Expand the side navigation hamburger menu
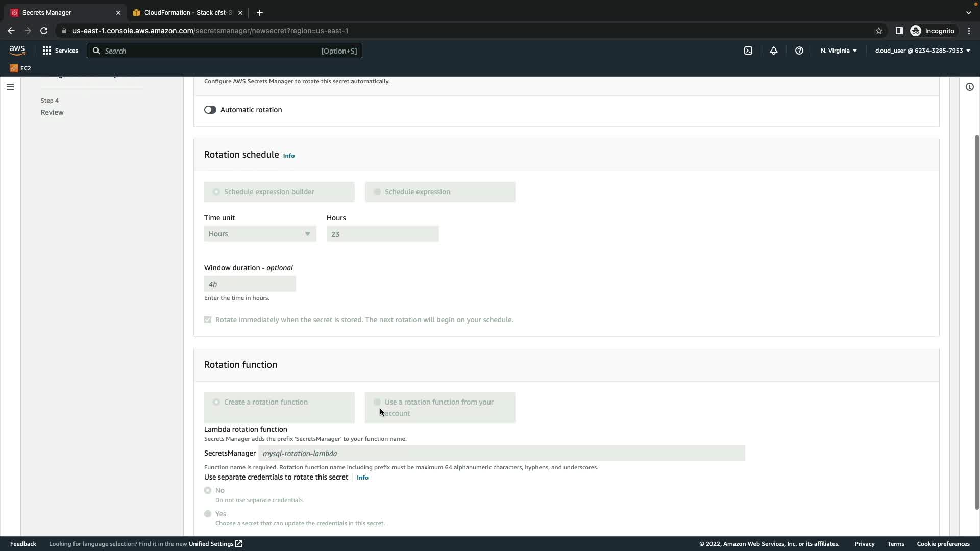 point(10,87)
